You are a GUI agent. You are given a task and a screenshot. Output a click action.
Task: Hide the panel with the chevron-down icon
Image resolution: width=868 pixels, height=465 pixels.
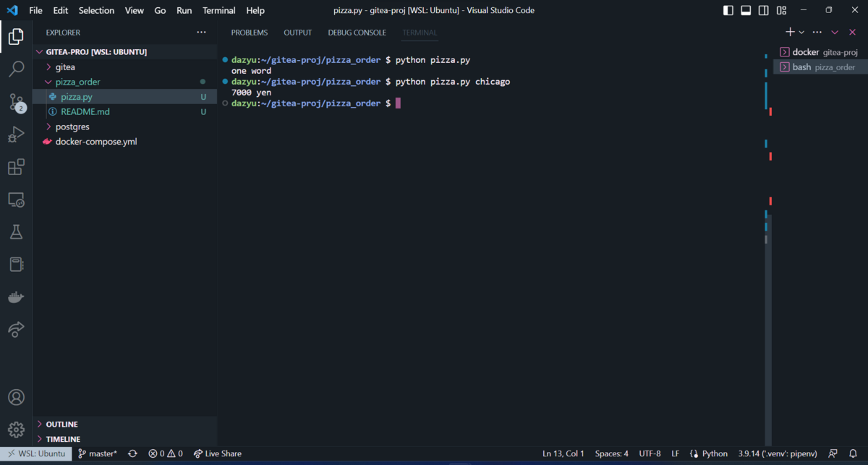point(835,33)
